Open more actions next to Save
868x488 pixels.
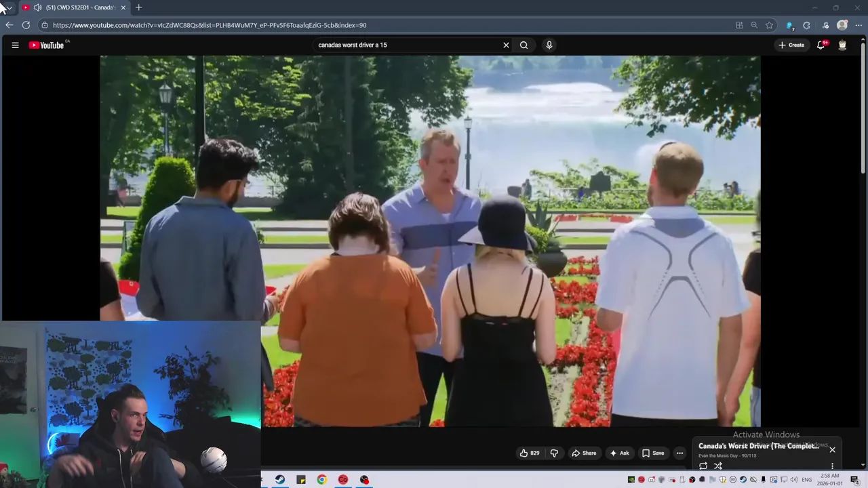coord(679,453)
